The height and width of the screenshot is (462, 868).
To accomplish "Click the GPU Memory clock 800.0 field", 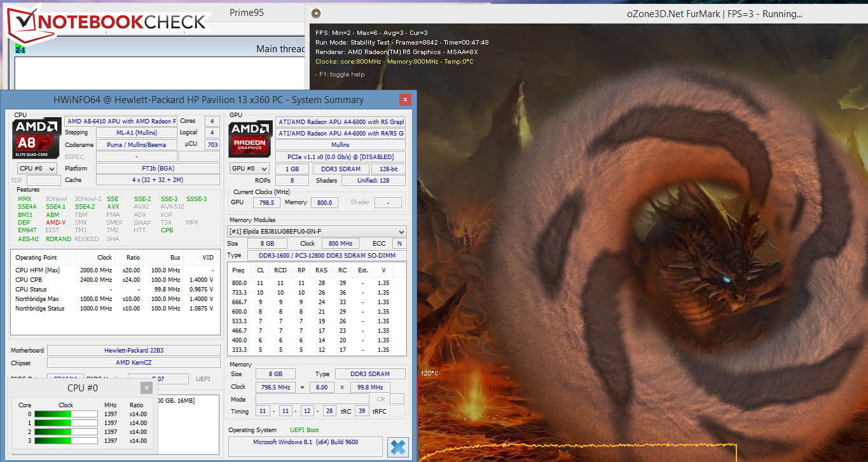I will tap(324, 202).
